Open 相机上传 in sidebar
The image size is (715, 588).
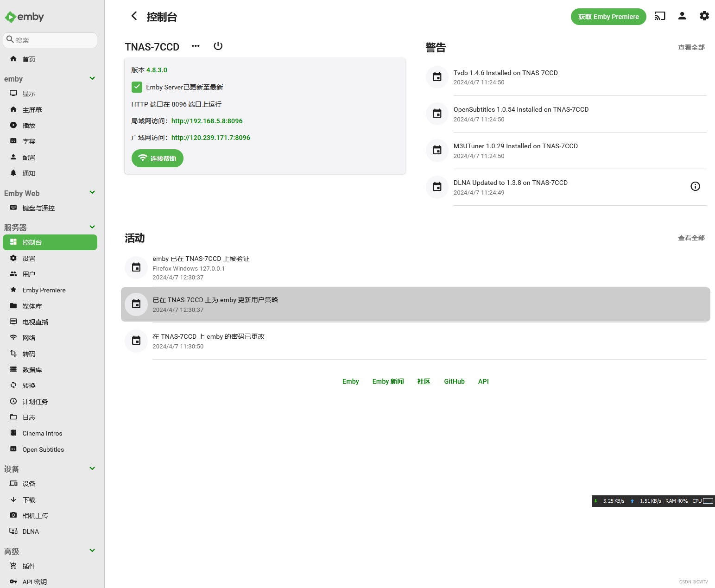(50, 516)
